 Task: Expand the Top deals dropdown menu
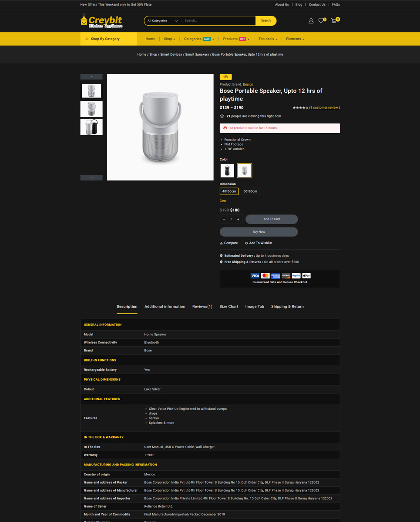(x=268, y=39)
